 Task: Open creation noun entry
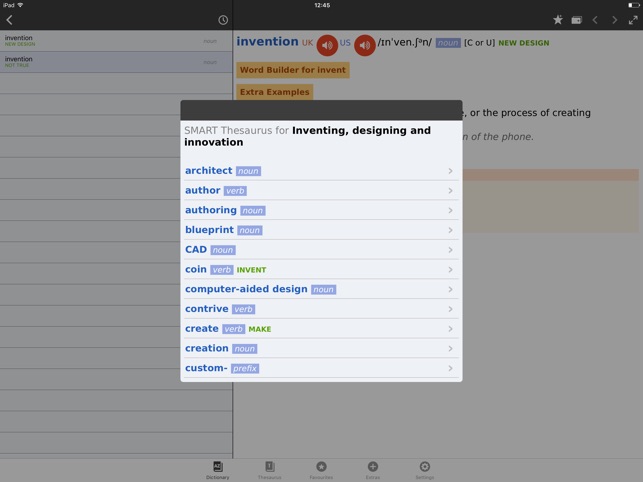(x=321, y=348)
